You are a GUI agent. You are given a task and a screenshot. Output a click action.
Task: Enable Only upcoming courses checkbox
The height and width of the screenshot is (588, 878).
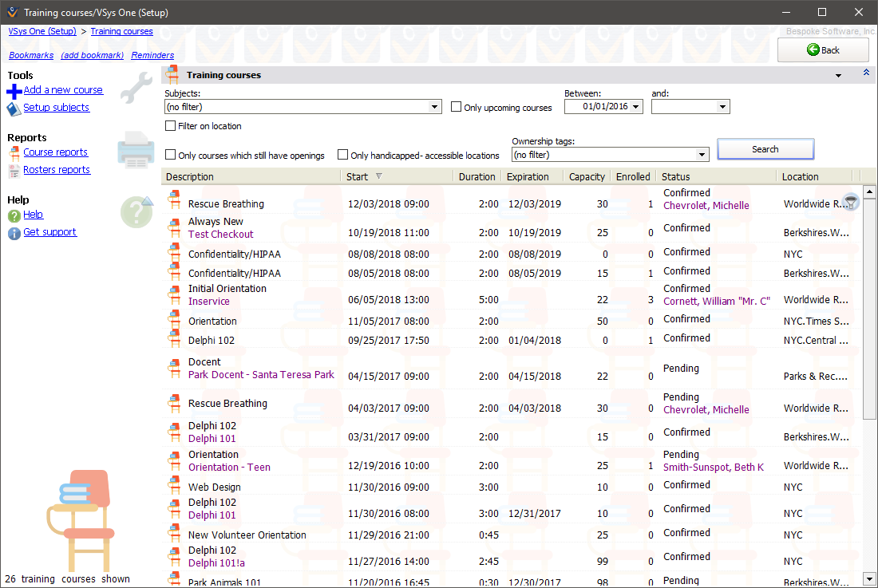pyautogui.click(x=457, y=107)
